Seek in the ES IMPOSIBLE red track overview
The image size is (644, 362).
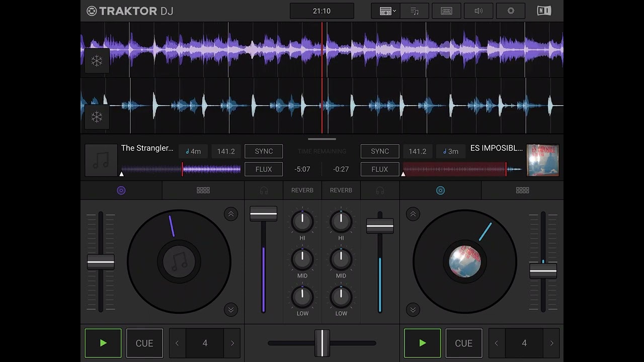click(x=463, y=169)
